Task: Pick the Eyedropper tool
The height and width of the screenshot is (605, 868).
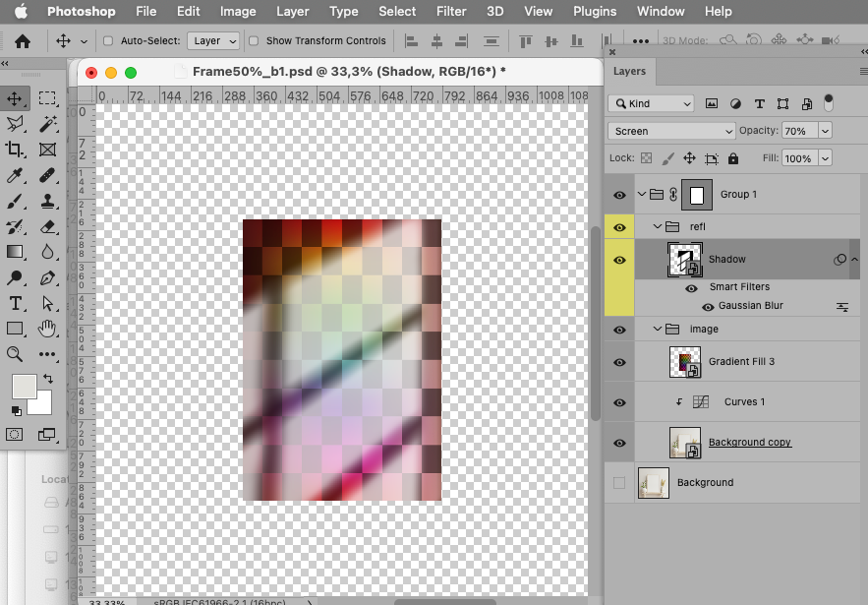Action: pyautogui.click(x=17, y=175)
